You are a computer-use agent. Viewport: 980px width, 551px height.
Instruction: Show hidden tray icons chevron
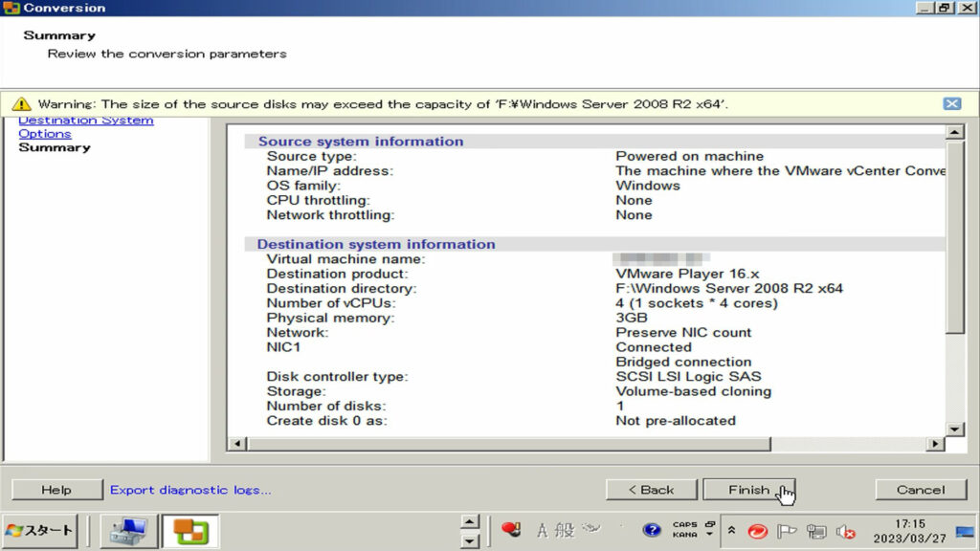731,530
